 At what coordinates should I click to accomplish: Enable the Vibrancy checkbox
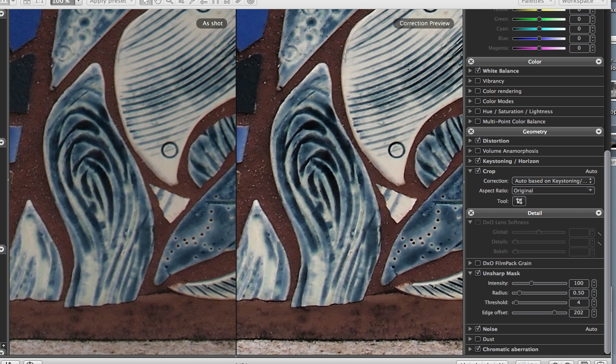(x=478, y=81)
